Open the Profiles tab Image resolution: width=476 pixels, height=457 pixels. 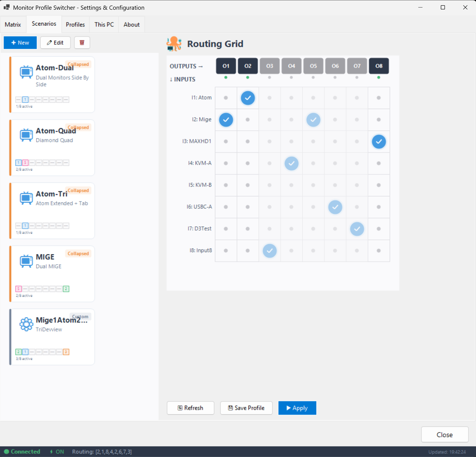75,24
